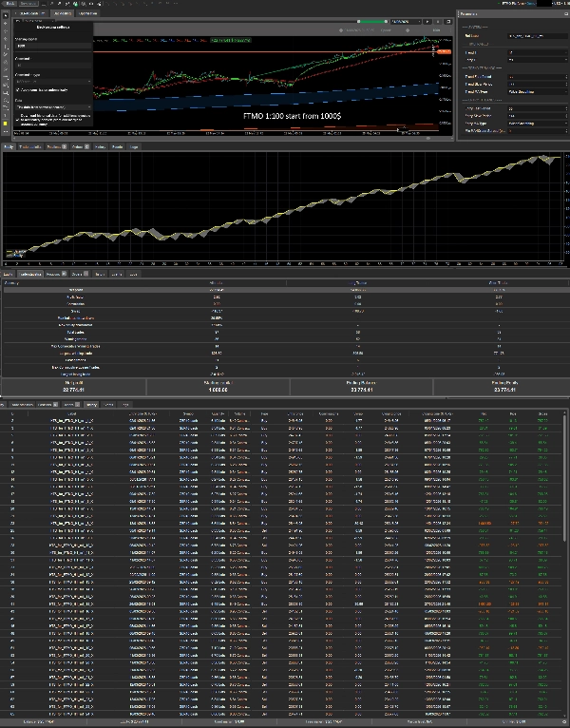The image size is (570, 728).
Task: Select Trade statistics tab above the statistics table
Action: pos(30,274)
